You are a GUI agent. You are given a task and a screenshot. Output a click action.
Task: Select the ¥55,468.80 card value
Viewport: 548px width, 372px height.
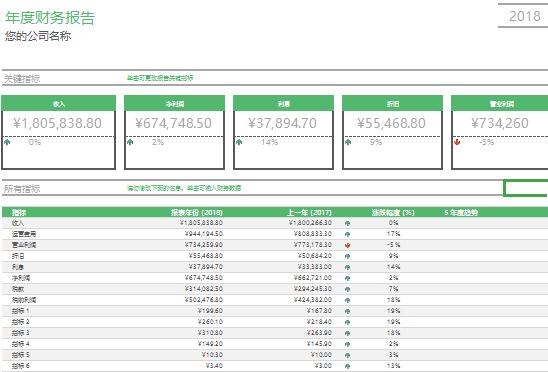[x=391, y=123]
